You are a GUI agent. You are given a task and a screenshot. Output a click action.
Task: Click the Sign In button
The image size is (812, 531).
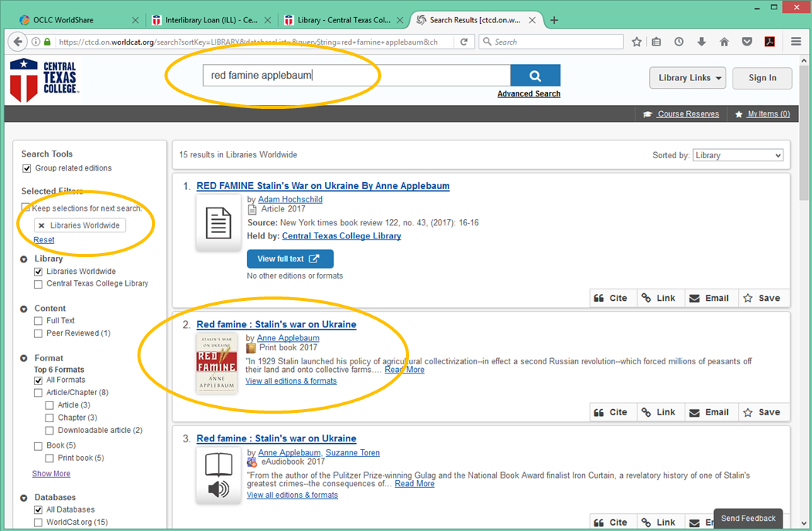click(x=763, y=78)
